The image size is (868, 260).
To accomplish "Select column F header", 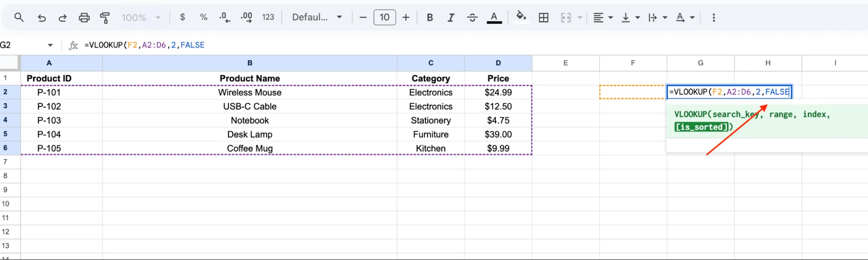I will pyautogui.click(x=633, y=63).
